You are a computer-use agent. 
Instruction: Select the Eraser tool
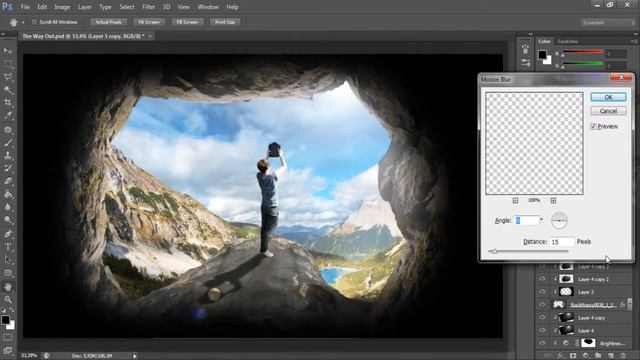click(x=8, y=181)
